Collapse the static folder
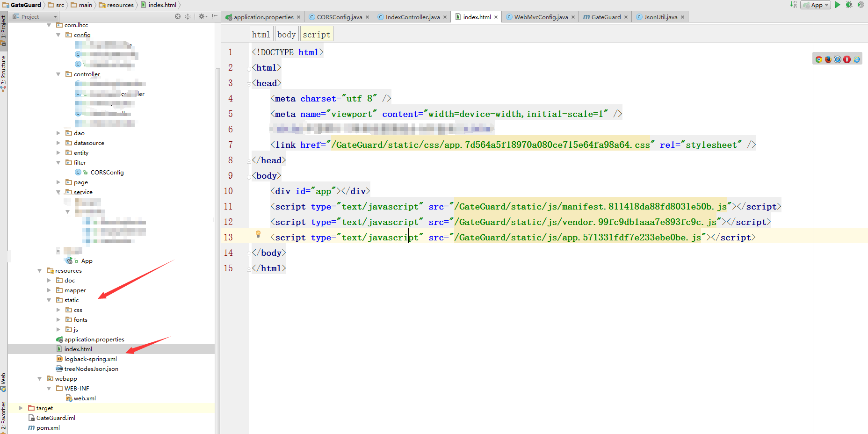868x434 pixels. [x=49, y=300]
